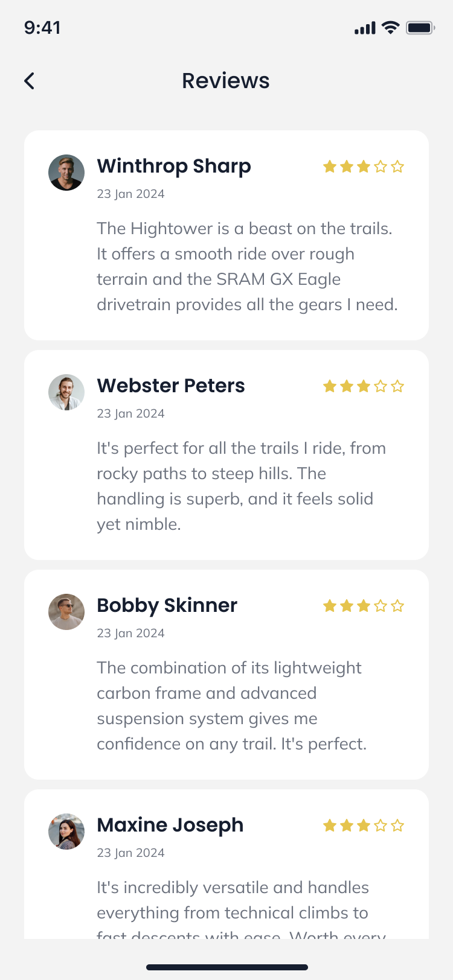Screen dimensions: 453x980
Task: Open Bobby Skinner's profile photo
Action: [x=66, y=612]
